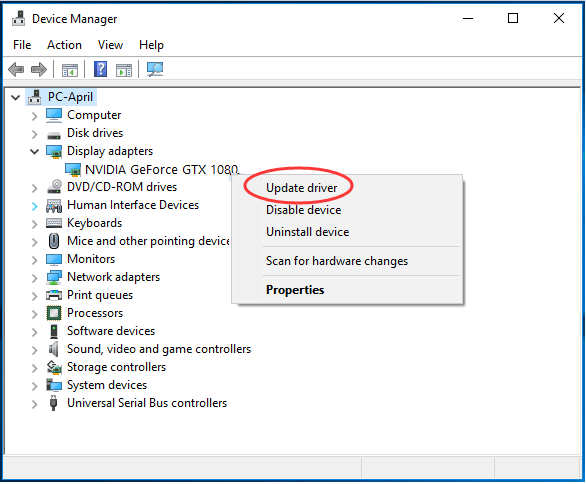
Task: Expand the Human Interface Devices node
Action: (34, 206)
